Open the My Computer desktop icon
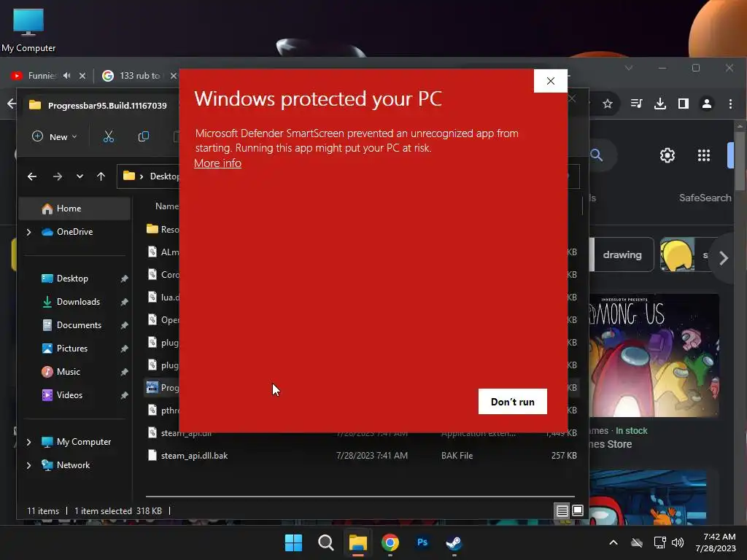Screen dimensions: 747x560 coord(28,29)
